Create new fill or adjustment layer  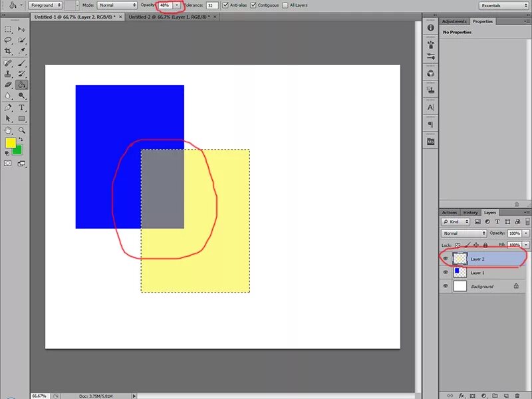(x=484, y=396)
